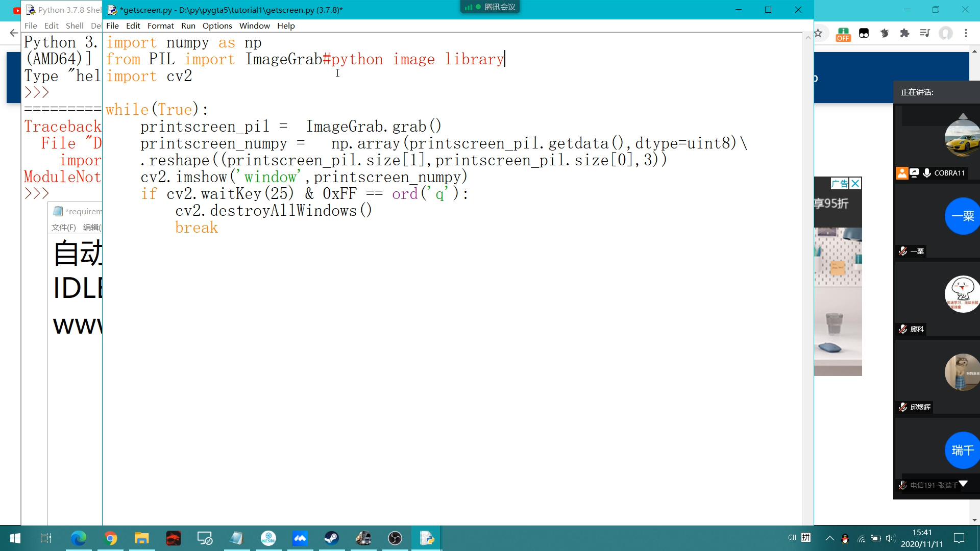The width and height of the screenshot is (980, 551).
Task: Click the 廖科 participant cartoon avatar
Action: click(x=962, y=294)
